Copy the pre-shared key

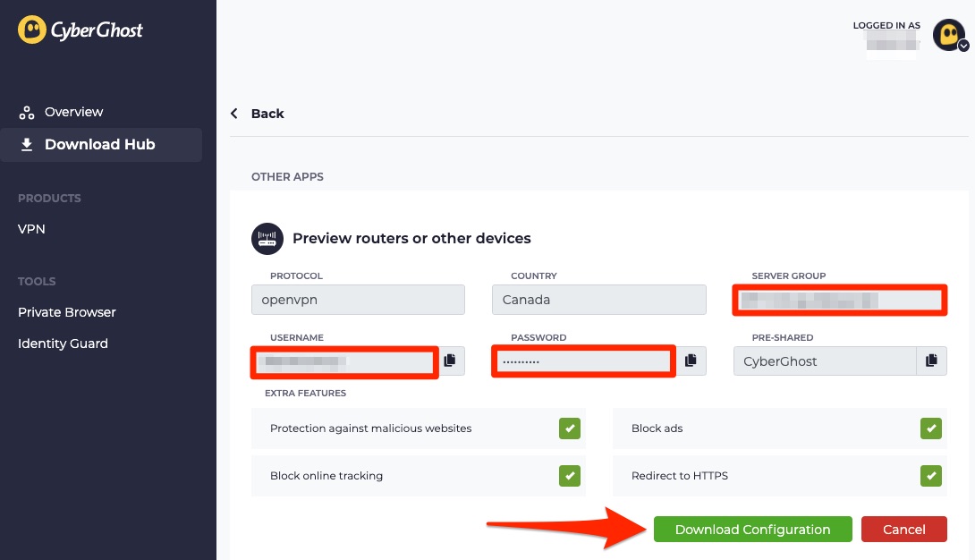click(931, 361)
